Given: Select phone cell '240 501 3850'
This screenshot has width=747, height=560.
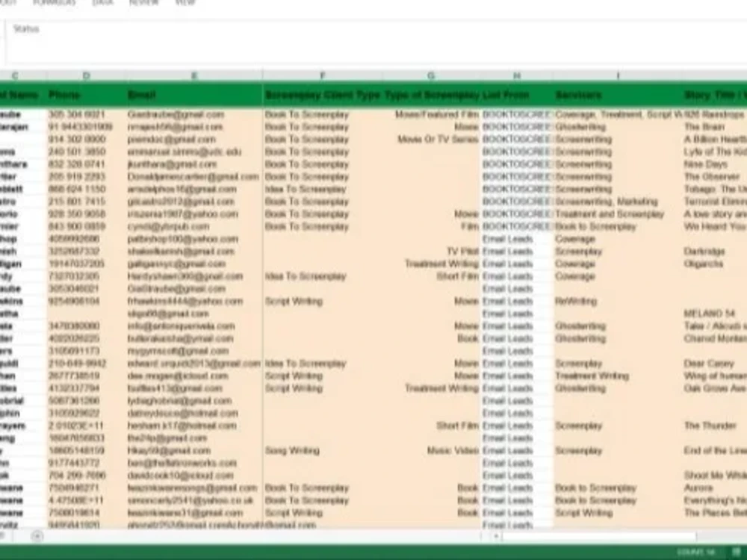Looking at the screenshot, I should [86, 152].
